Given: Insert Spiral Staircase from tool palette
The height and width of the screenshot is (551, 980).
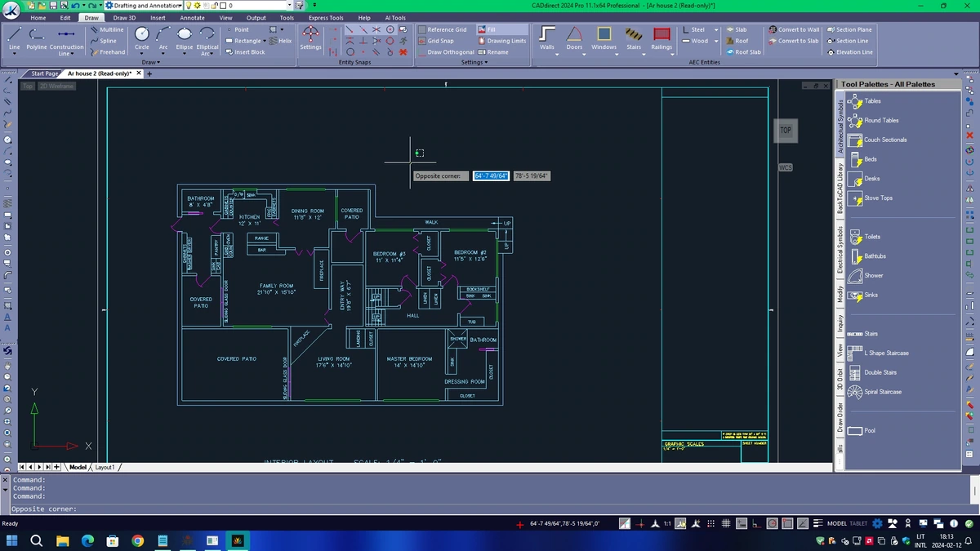Looking at the screenshot, I should tap(875, 392).
